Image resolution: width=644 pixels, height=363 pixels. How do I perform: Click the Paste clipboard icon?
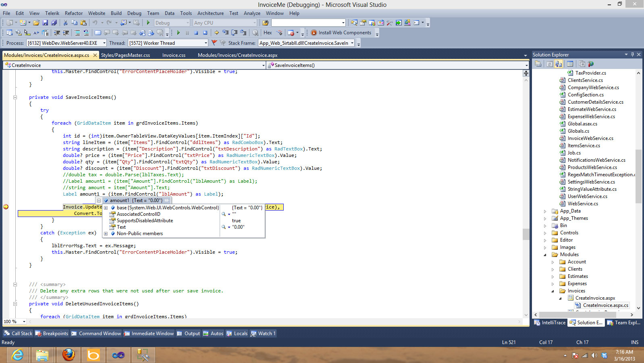click(x=83, y=23)
